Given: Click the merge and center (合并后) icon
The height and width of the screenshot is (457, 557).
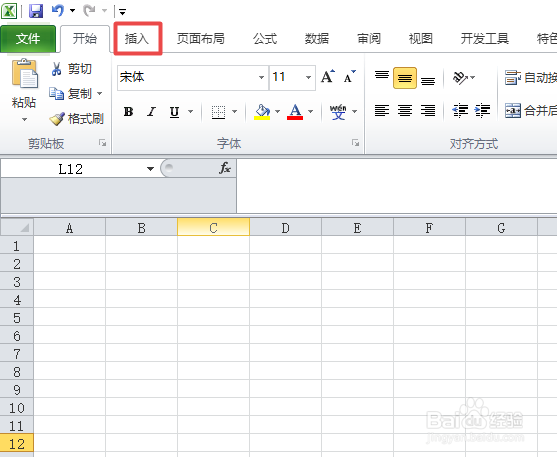Looking at the screenshot, I should click(513, 111).
